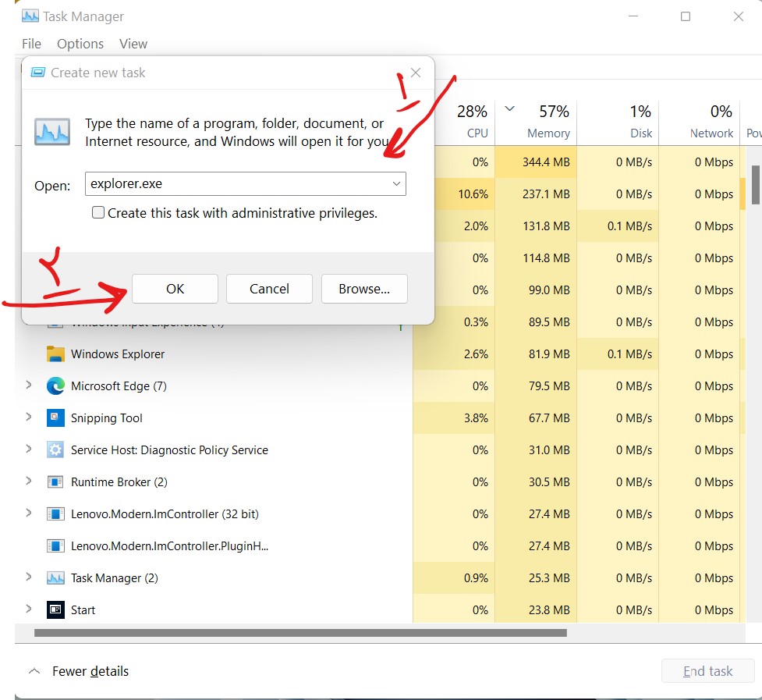Enable Create this task with administrative privileges
The height and width of the screenshot is (700, 762).
(98, 212)
